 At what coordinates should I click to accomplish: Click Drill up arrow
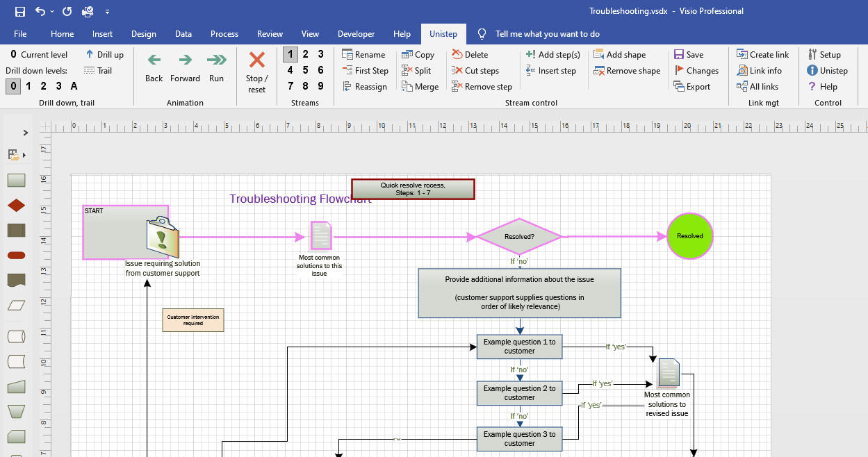90,54
